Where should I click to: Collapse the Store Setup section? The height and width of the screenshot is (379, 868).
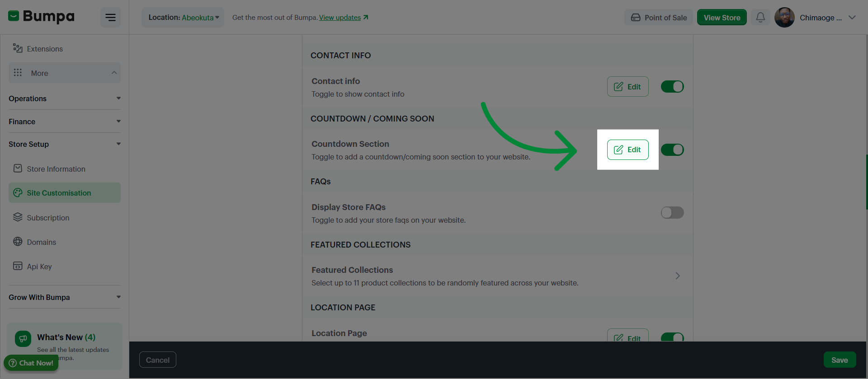coord(65,144)
